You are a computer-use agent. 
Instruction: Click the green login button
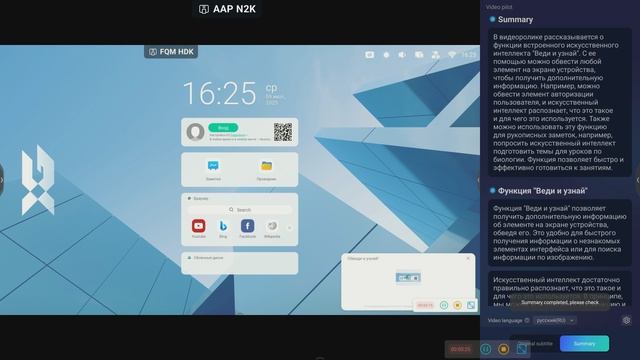[x=223, y=128]
